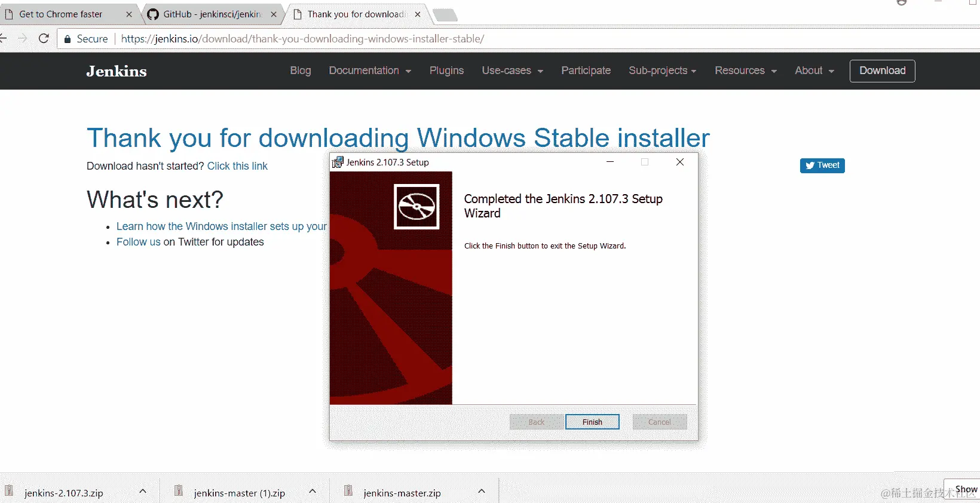Open a new Chrome tab
The width and height of the screenshot is (980, 503).
click(x=445, y=15)
